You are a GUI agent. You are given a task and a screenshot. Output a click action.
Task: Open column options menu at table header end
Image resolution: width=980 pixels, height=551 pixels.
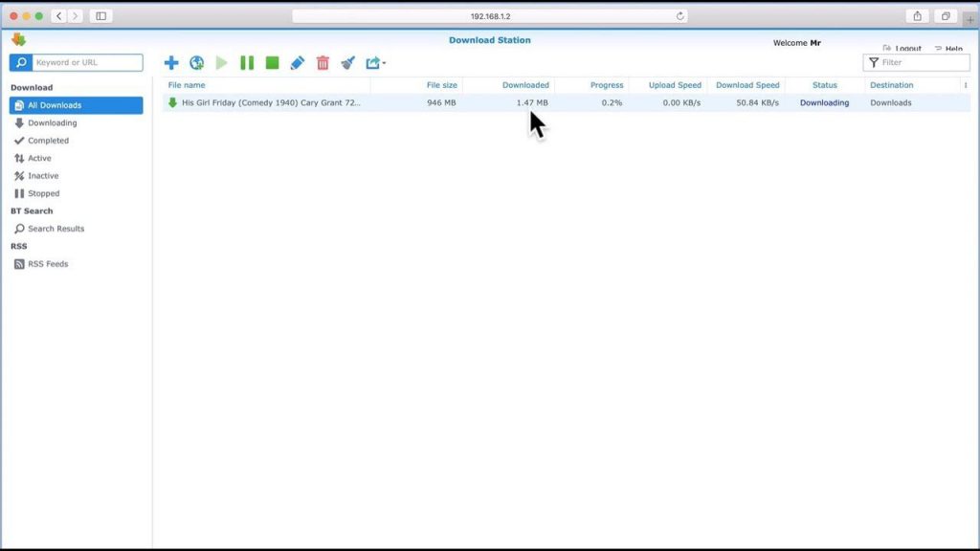[966, 85]
